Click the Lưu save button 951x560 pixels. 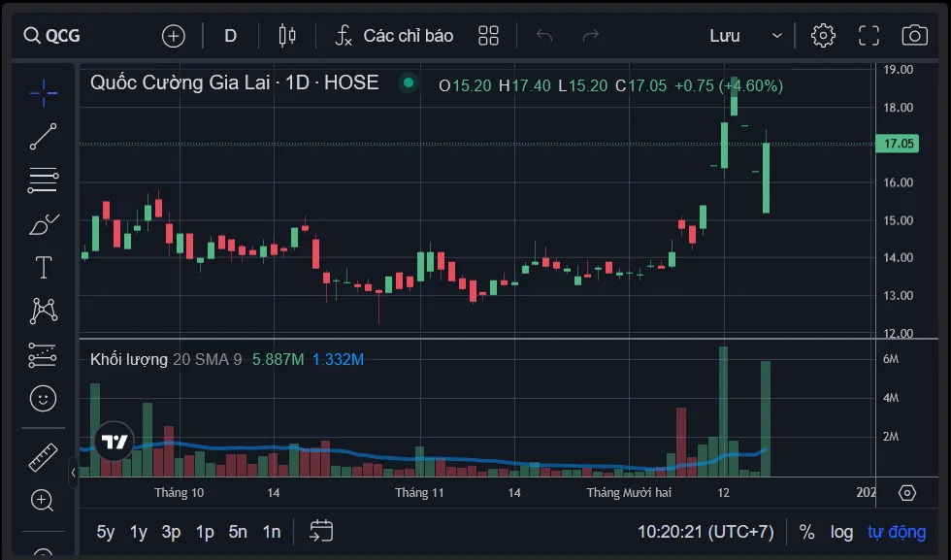pos(725,36)
